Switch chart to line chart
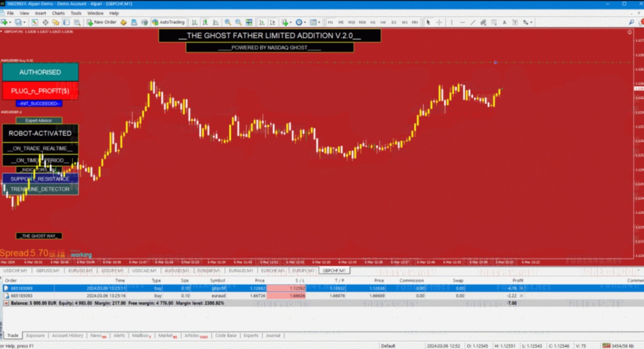This screenshot has height=349, width=644. coord(216,22)
